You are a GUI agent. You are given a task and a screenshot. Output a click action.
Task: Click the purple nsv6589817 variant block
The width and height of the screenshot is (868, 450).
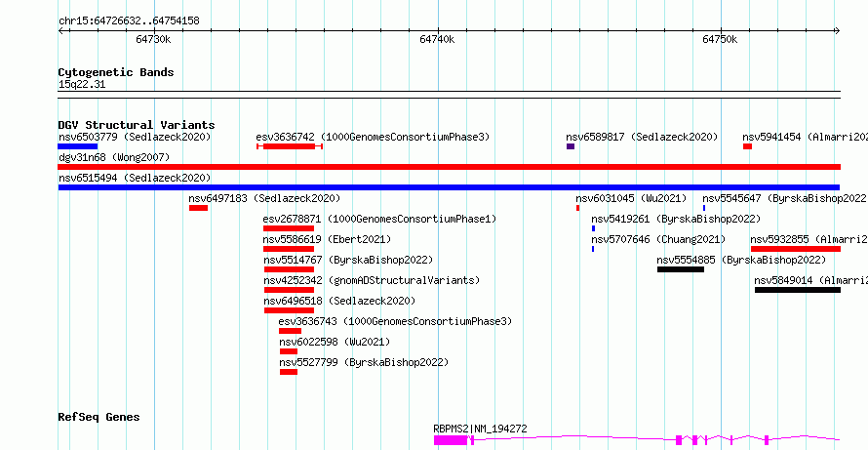[x=571, y=146]
